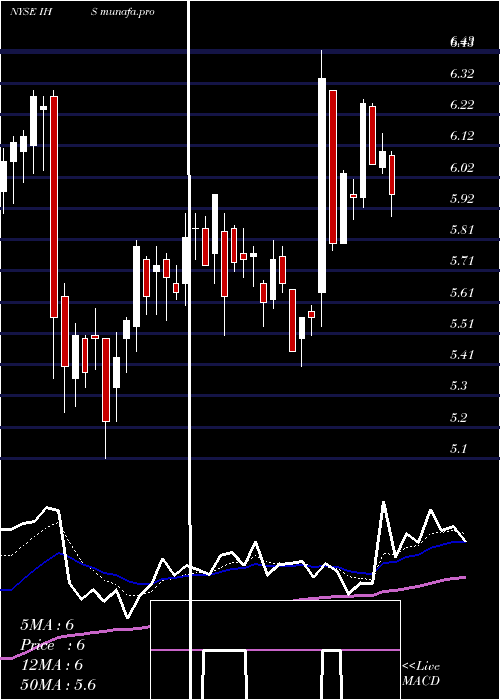Select the 5.51 price axis label
500x700 pixels.
pyautogui.click(x=462, y=324)
